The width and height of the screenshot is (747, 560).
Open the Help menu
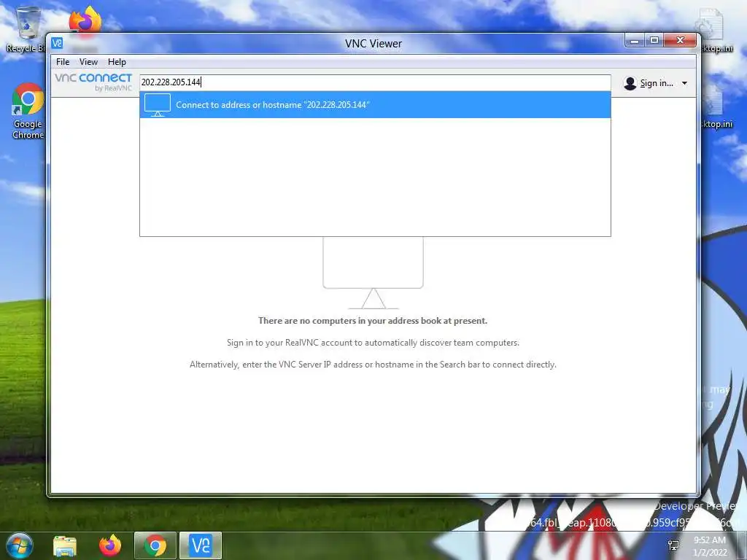117,62
